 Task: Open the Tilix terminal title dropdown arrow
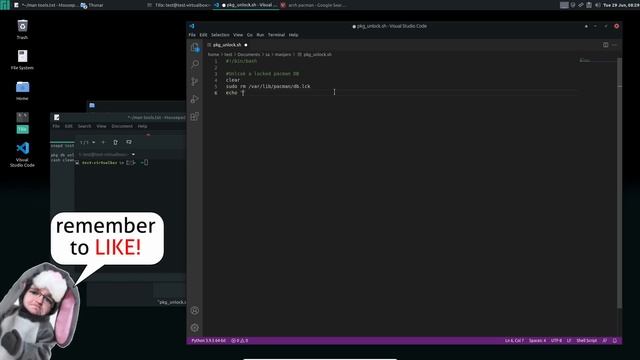(133, 154)
